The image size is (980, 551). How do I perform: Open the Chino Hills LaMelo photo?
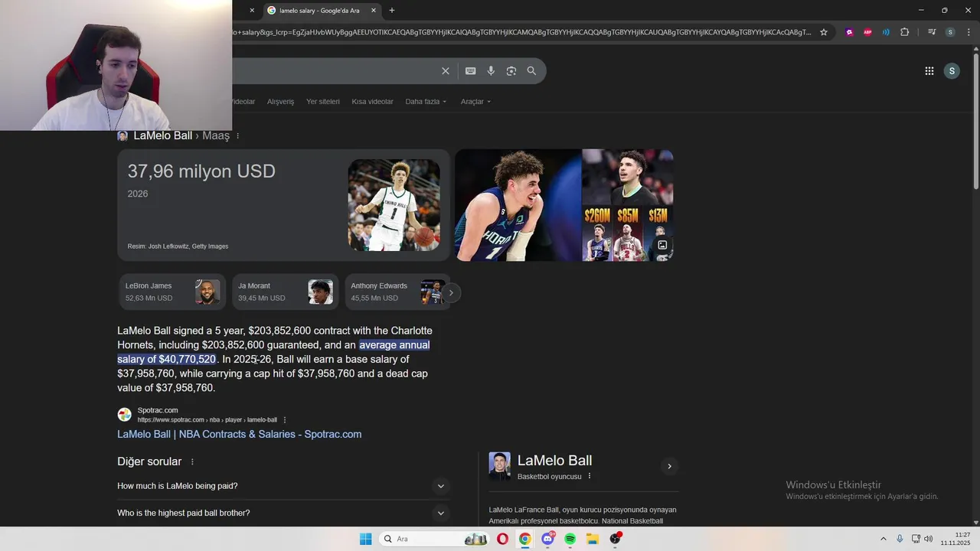click(x=394, y=205)
